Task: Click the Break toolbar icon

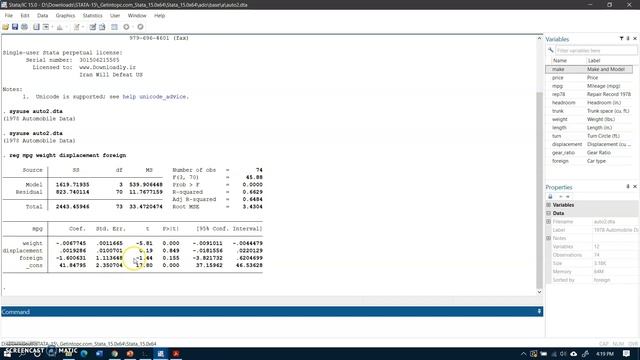Action: [140, 27]
